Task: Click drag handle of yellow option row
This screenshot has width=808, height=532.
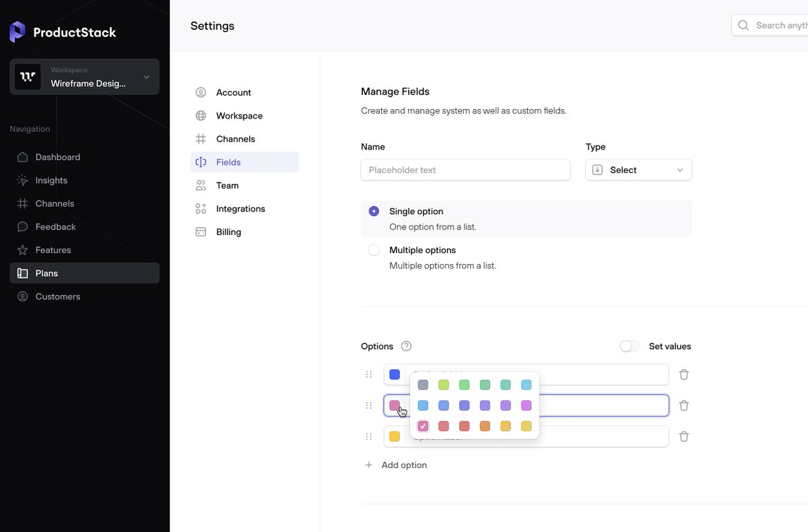Action: pos(369,436)
